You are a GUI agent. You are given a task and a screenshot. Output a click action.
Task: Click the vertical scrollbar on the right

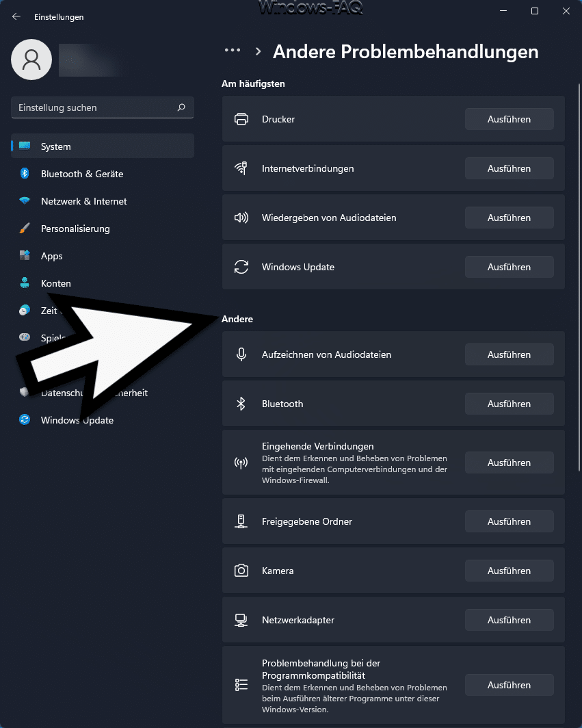[579, 278]
